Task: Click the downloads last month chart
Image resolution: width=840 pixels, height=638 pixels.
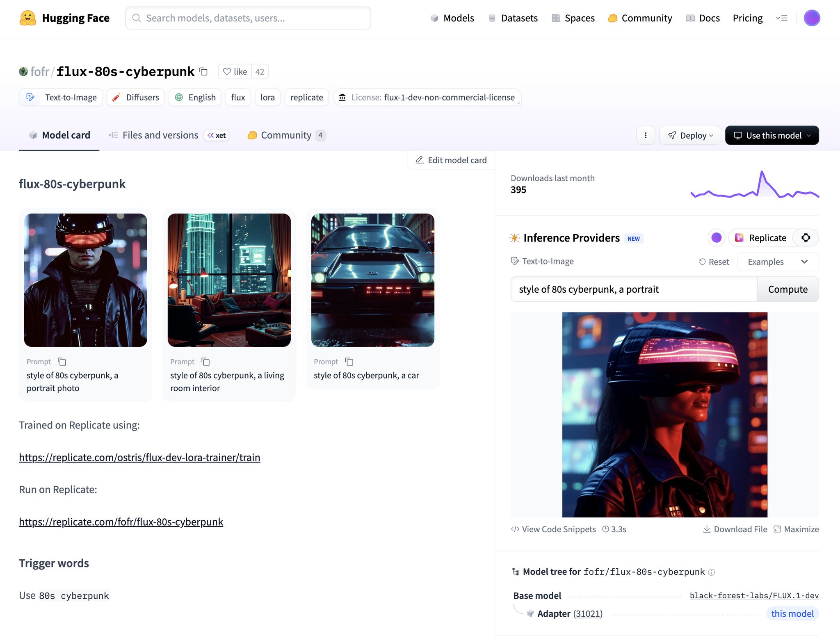Action: (x=755, y=185)
